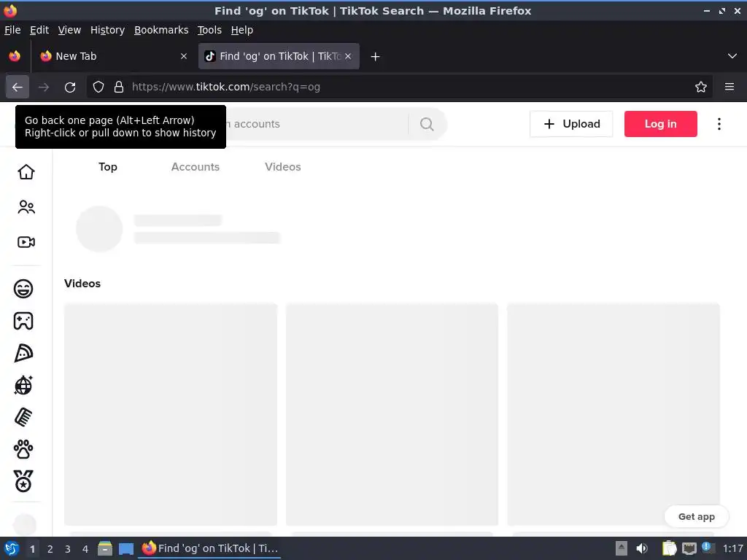This screenshot has height=560, width=747.
Task: Open the volume speaker tray icon
Action: pos(642,548)
